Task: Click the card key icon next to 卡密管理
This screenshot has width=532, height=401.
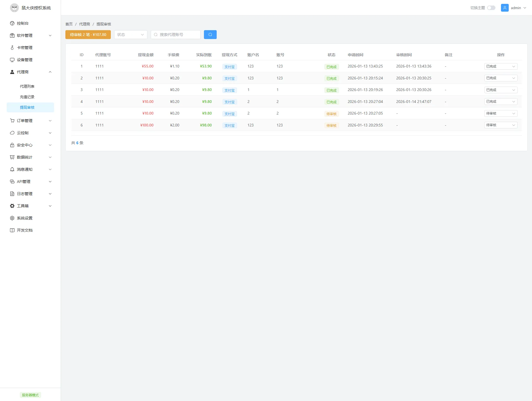Action: coord(12,48)
